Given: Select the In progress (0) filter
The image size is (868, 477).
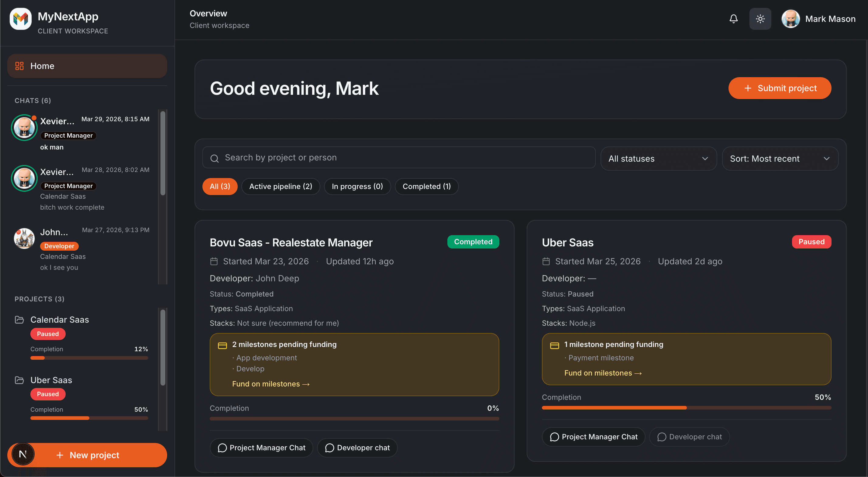Looking at the screenshot, I should tap(357, 186).
